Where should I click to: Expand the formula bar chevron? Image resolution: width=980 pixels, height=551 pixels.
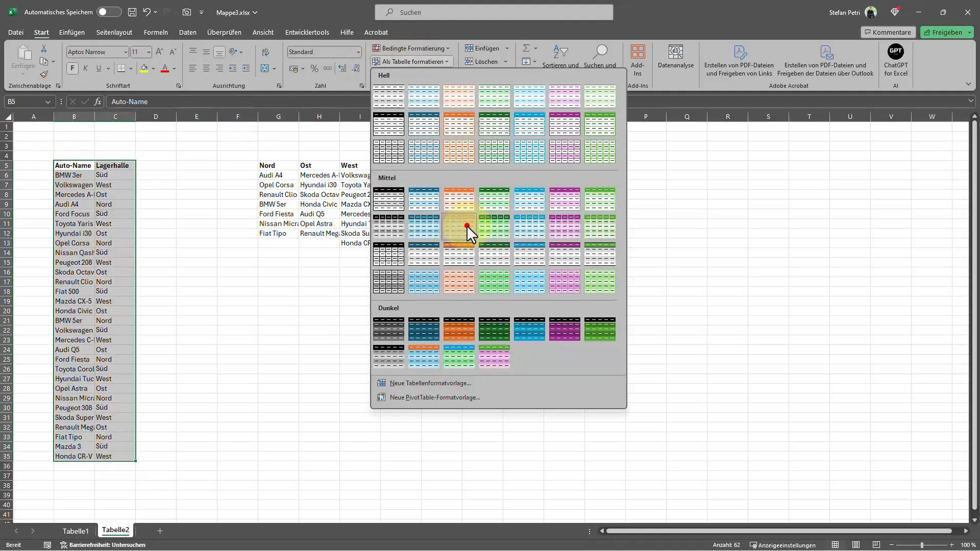click(971, 102)
